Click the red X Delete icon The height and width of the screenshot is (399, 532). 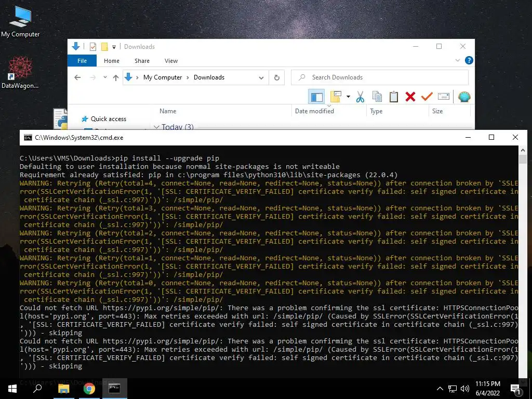click(410, 97)
